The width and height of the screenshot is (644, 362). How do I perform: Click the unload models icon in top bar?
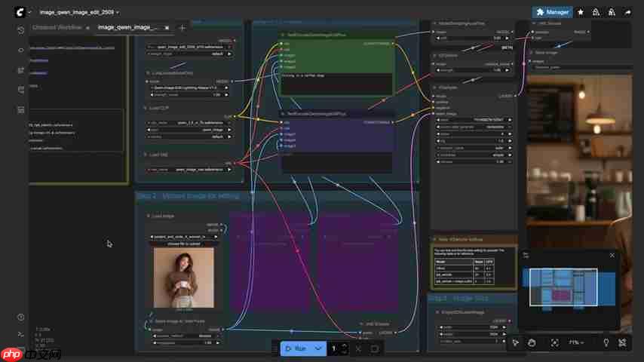coord(596,12)
